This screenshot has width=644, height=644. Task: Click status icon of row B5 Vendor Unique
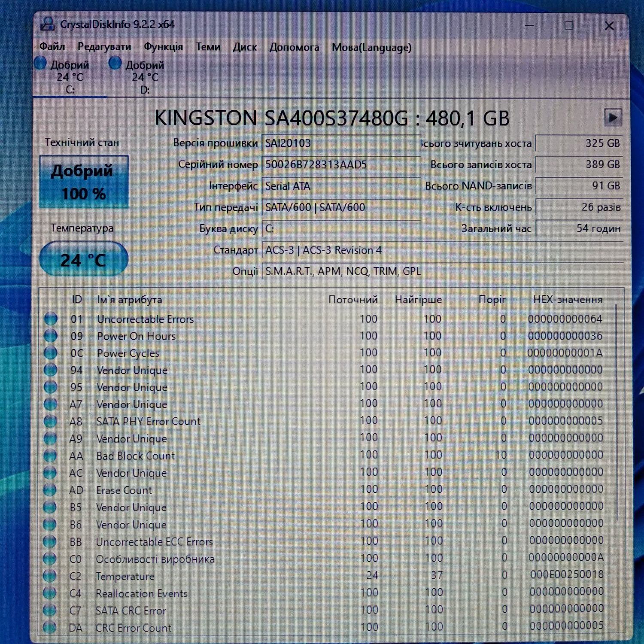tap(50, 507)
